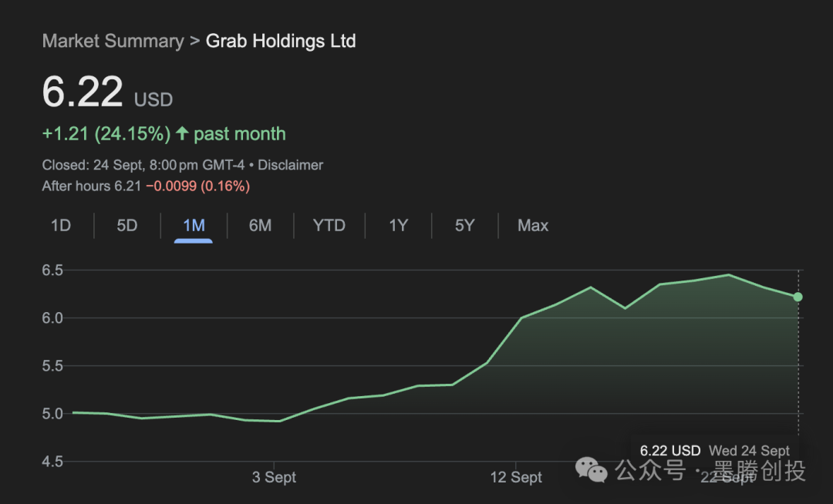Click the green up-arrow gain icon
Image resolution: width=833 pixels, height=504 pixels.
[182, 134]
